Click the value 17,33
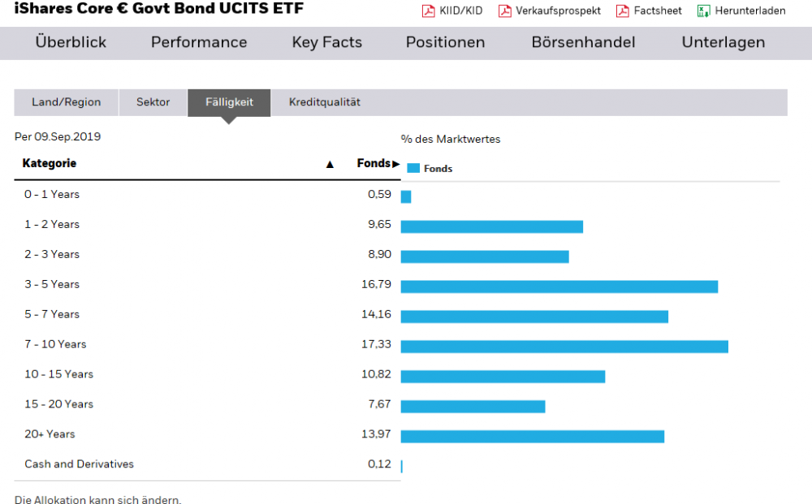This screenshot has width=812, height=504. (x=377, y=345)
